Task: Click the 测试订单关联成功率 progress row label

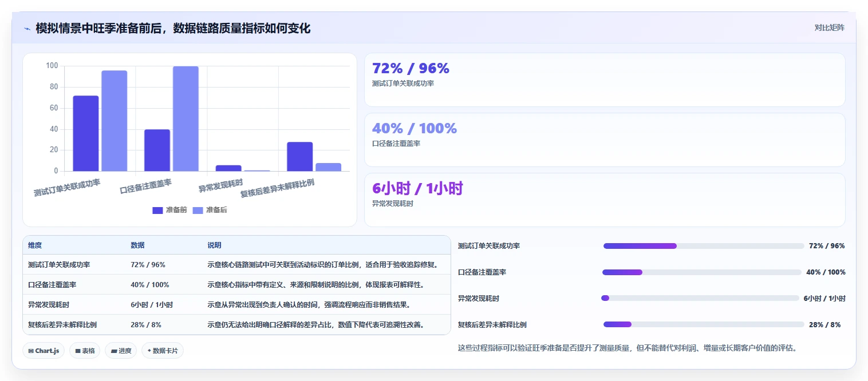Action: point(489,246)
